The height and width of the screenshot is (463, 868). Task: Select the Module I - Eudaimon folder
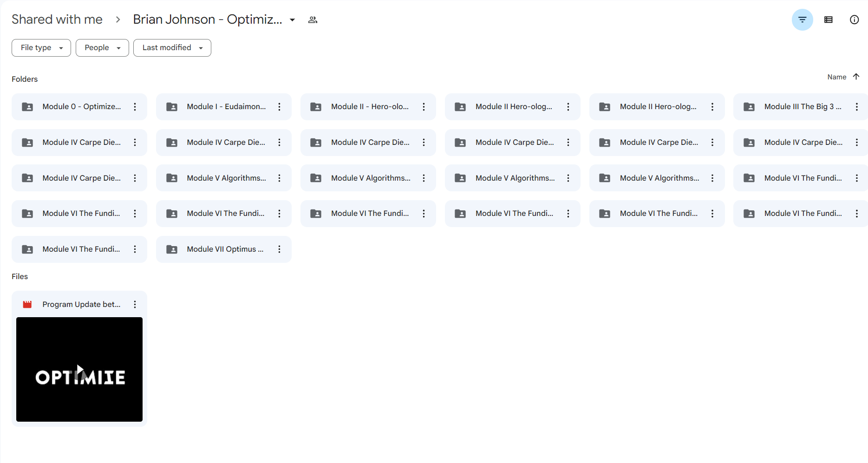pos(224,107)
